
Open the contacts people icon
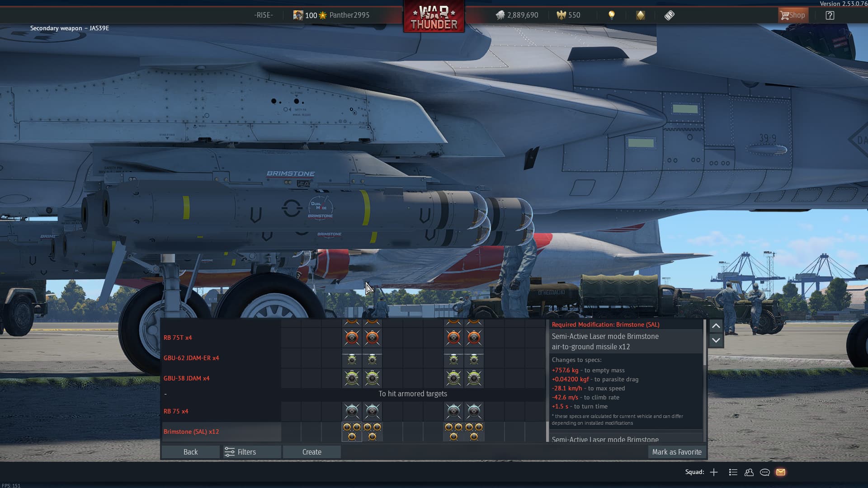749,472
